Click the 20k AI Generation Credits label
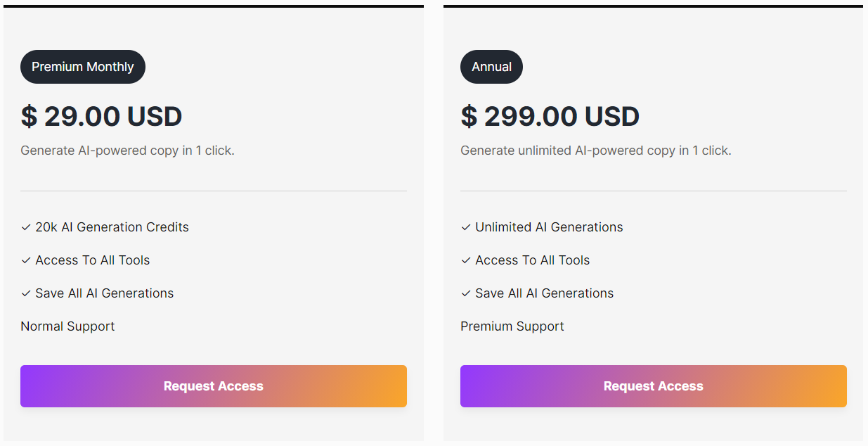This screenshot has height=446, width=868. (112, 227)
